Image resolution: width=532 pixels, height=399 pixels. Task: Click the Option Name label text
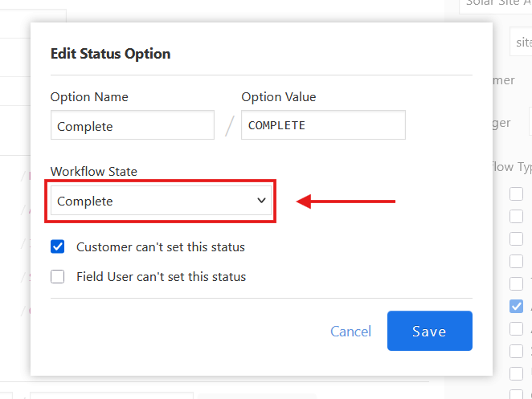pyautogui.click(x=89, y=97)
